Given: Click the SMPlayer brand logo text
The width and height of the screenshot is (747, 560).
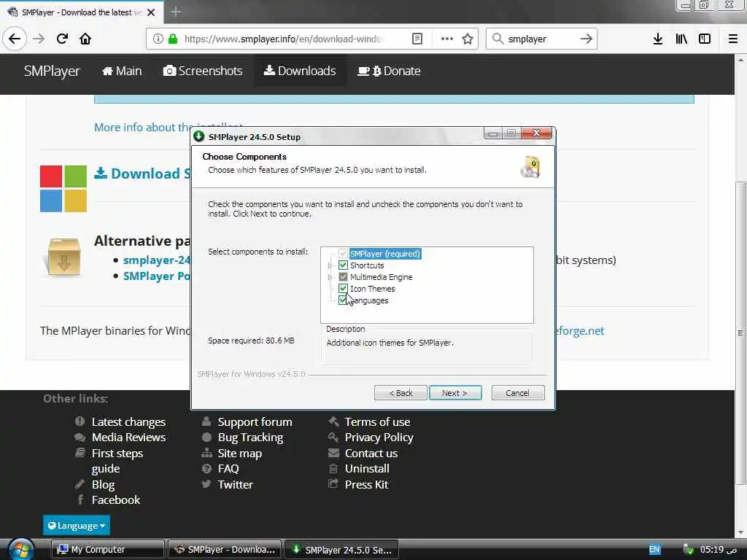Looking at the screenshot, I should [x=52, y=71].
